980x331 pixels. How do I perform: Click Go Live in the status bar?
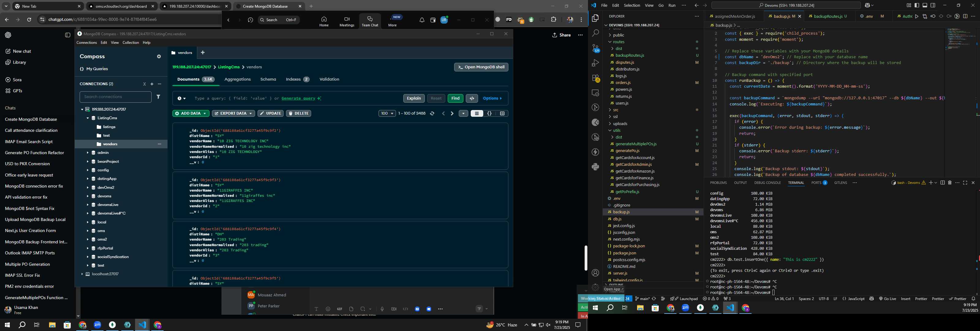point(888,299)
